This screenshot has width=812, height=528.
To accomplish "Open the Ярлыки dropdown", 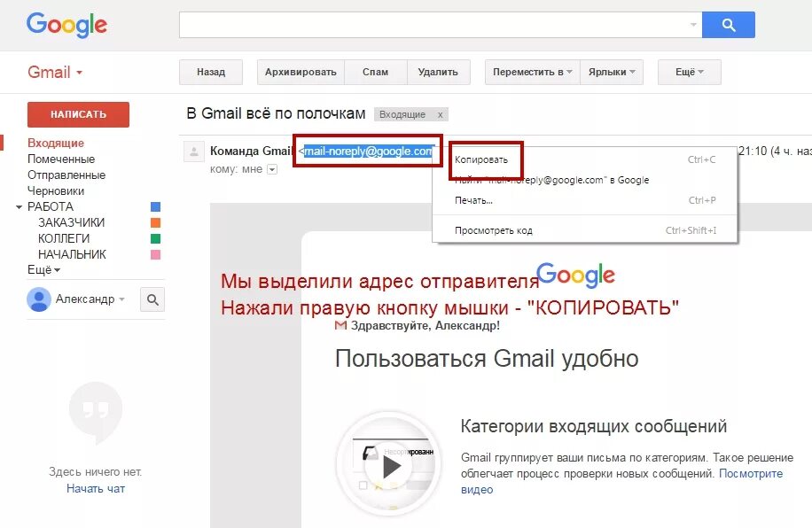I will click(612, 72).
